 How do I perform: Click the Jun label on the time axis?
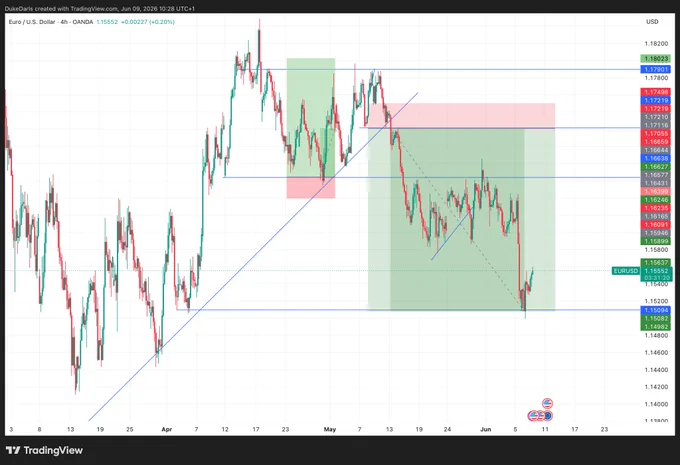[486, 429]
